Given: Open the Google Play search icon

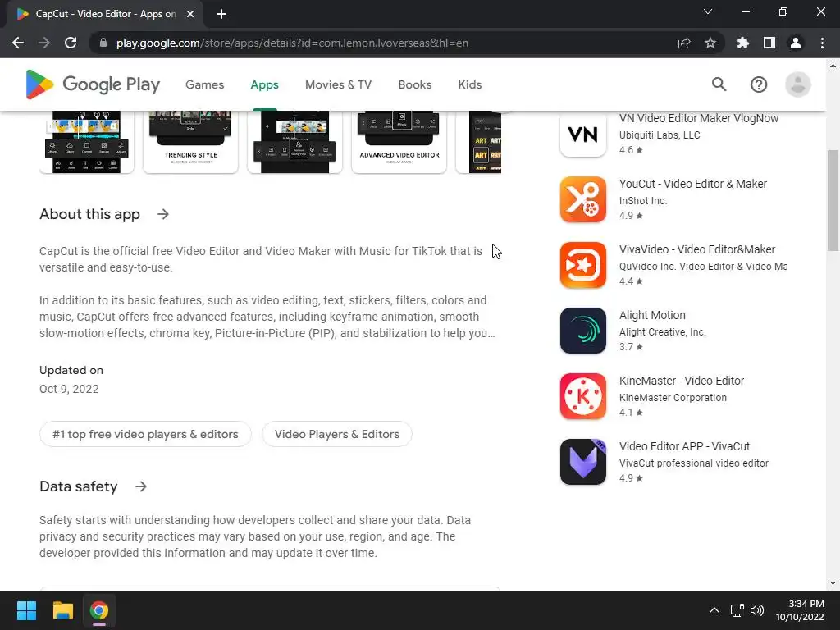Looking at the screenshot, I should click(719, 84).
